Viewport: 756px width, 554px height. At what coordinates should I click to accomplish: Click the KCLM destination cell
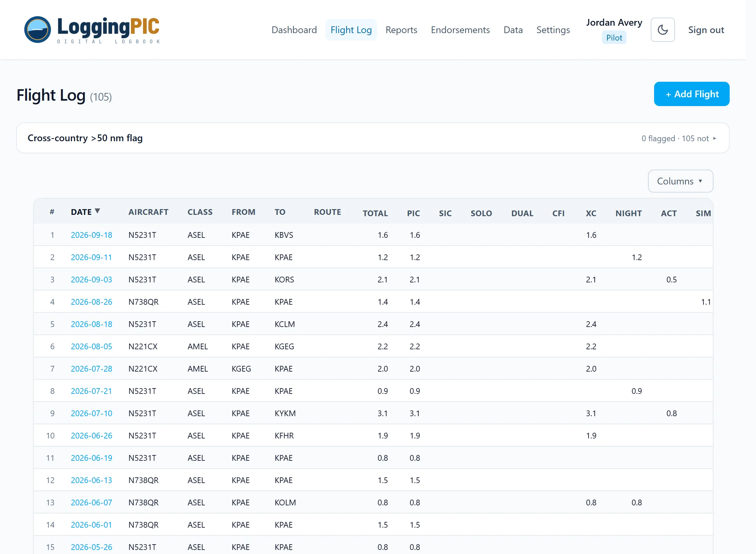285,324
